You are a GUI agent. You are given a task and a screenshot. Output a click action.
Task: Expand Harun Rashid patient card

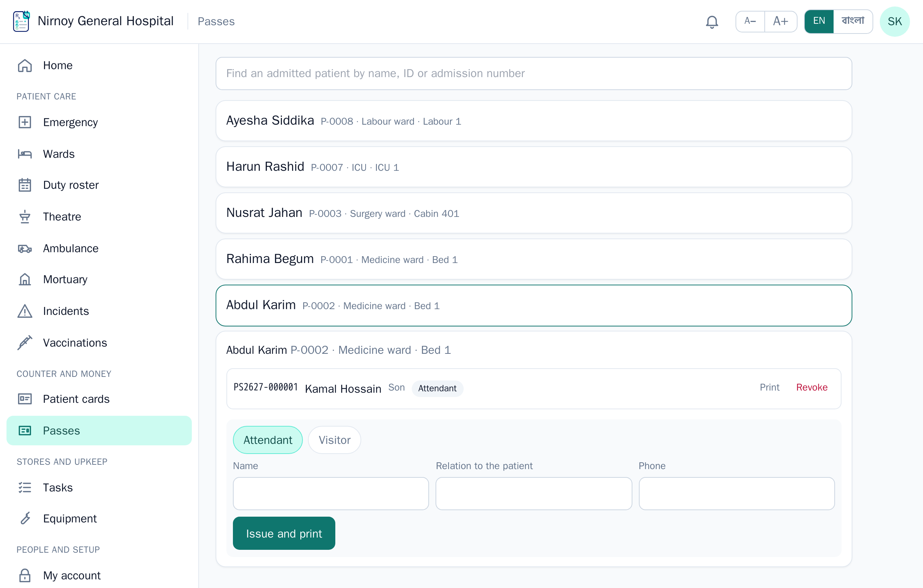[534, 167]
